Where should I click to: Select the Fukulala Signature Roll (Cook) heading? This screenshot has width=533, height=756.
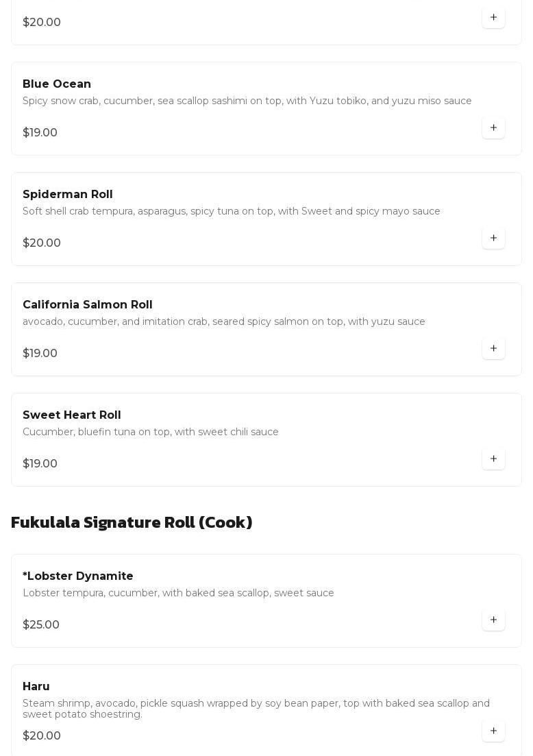[x=132, y=523]
